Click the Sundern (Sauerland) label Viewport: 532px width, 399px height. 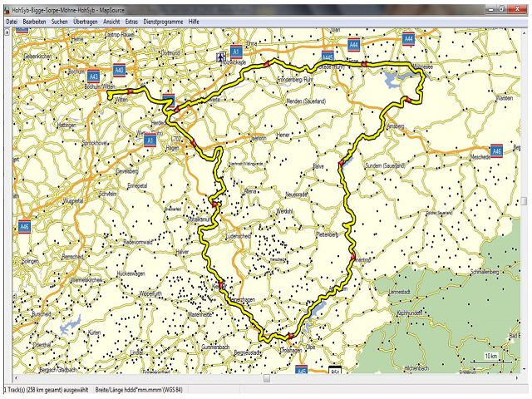(385, 165)
